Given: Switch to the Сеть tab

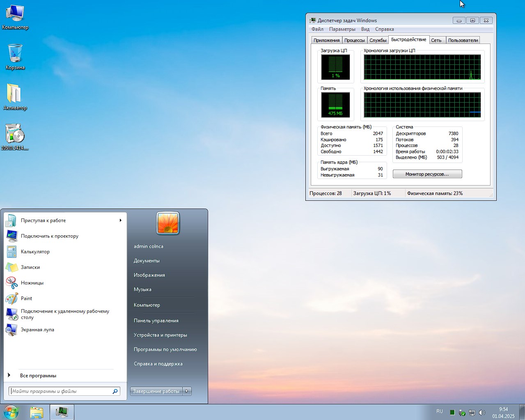Looking at the screenshot, I should tap(436, 40).
